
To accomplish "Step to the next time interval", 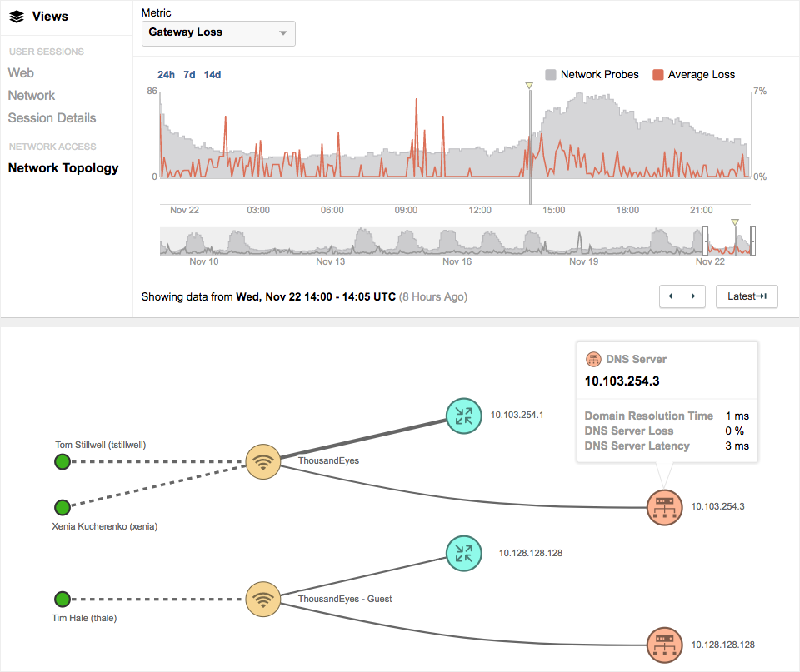I will (694, 296).
